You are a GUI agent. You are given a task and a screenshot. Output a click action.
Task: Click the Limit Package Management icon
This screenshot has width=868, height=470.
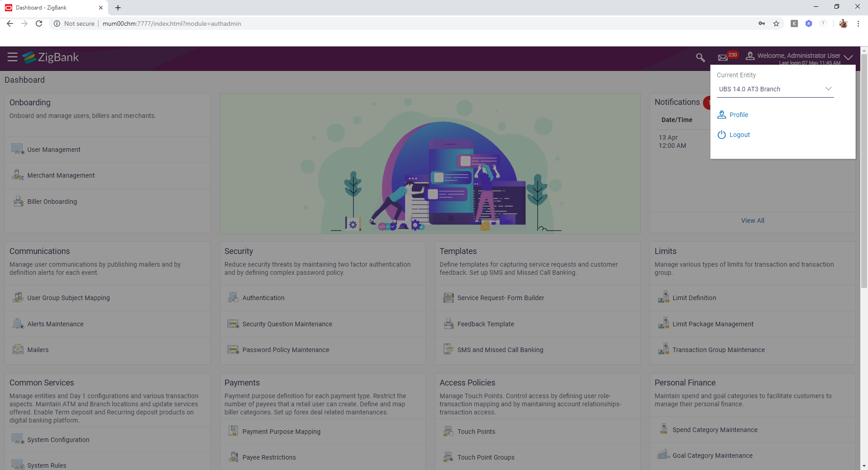[663, 323]
